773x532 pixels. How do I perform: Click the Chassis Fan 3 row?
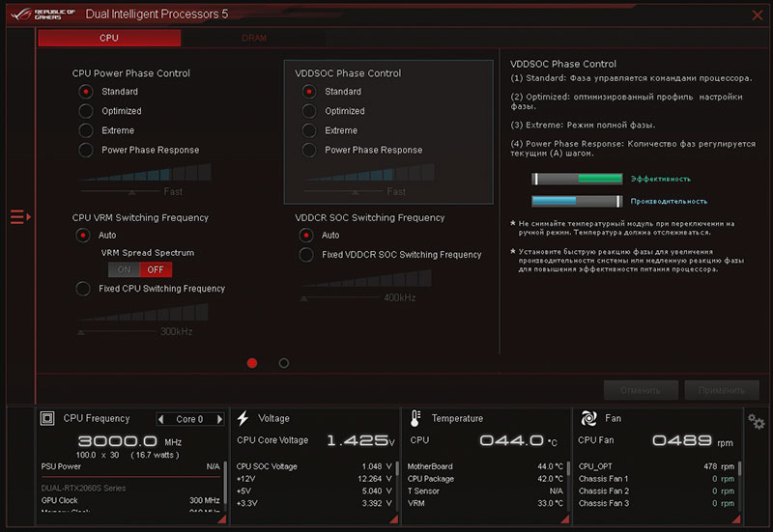656,503
